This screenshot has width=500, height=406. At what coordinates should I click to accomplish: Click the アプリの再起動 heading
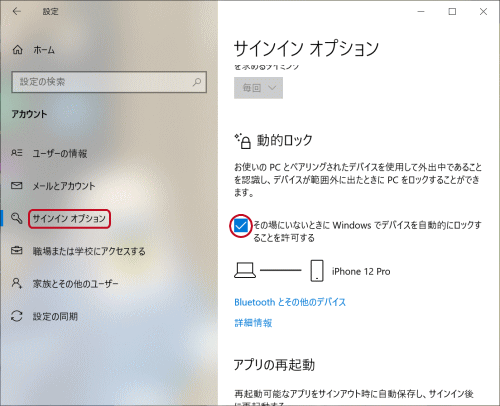tap(274, 365)
